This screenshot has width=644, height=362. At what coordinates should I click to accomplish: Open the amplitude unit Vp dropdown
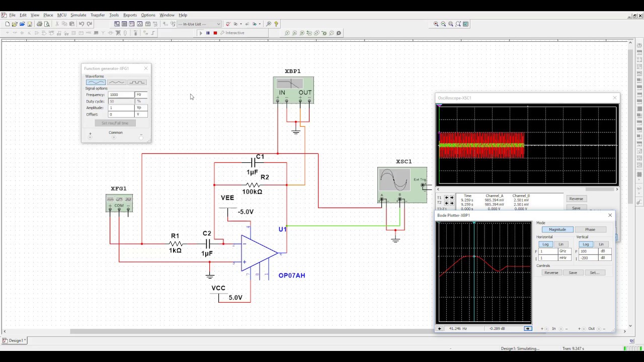[x=141, y=108]
